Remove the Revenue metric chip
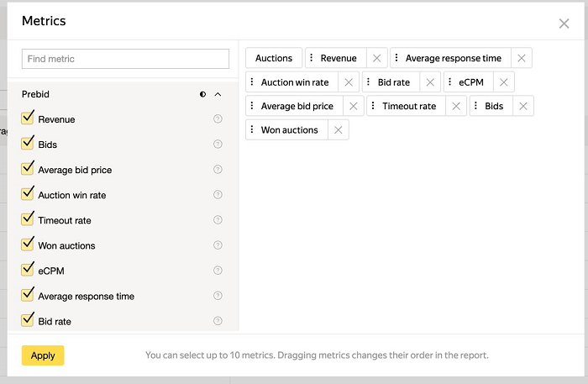 [376, 58]
